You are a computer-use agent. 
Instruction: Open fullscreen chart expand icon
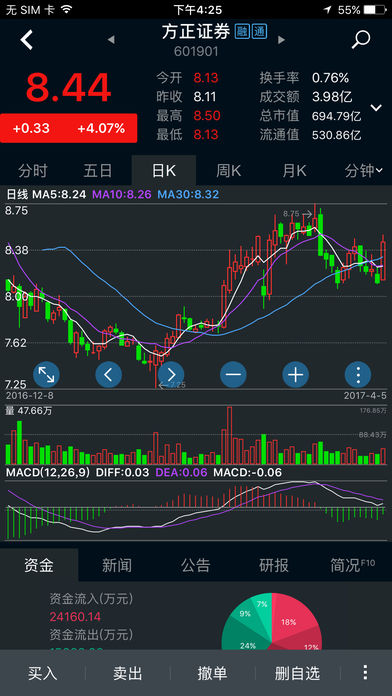coord(46,375)
